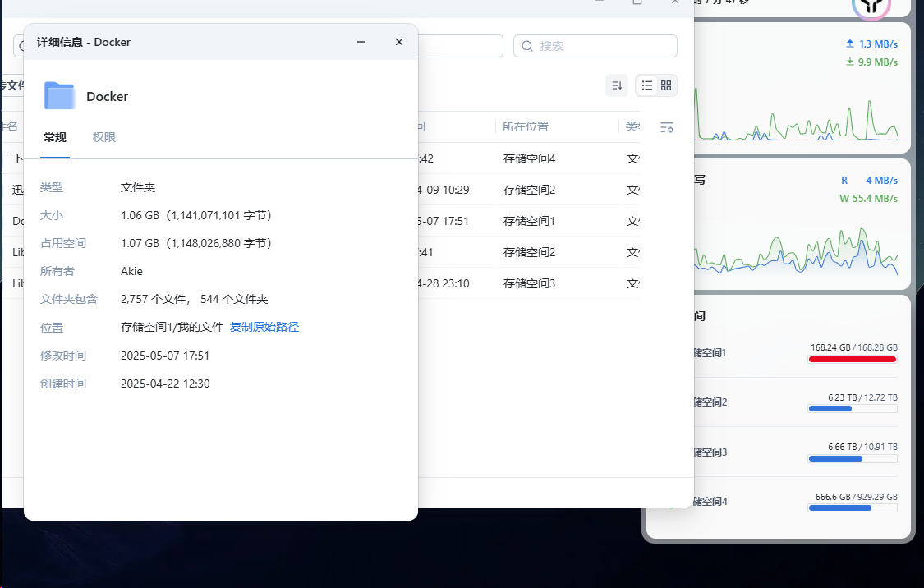The width and height of the screenshot is (924, 588).
Task: Click the 搜索 input field
Action: coord(595,46)
